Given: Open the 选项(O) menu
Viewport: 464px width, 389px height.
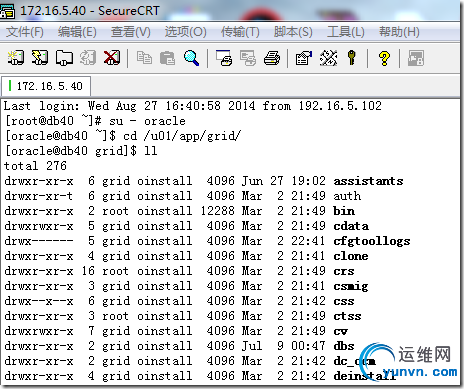Looking at the screenshot, I should 186,32.
